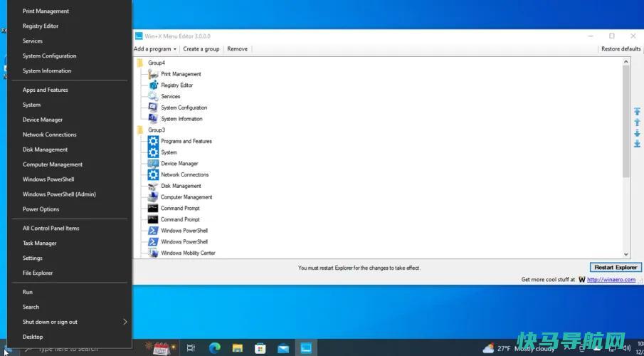Click the move up arrow icon

(637, 122)
